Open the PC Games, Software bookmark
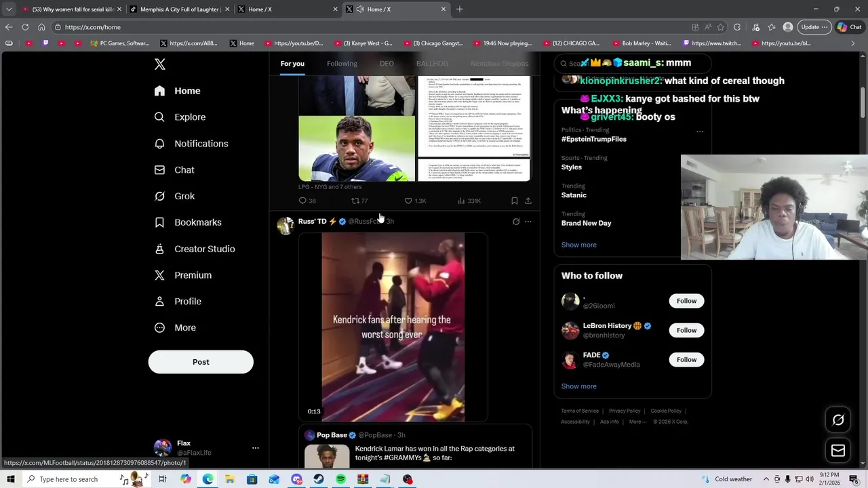Image resolution: width=868 pixels, height=488 pixels. pyautogui.click(x=119, y=43)
